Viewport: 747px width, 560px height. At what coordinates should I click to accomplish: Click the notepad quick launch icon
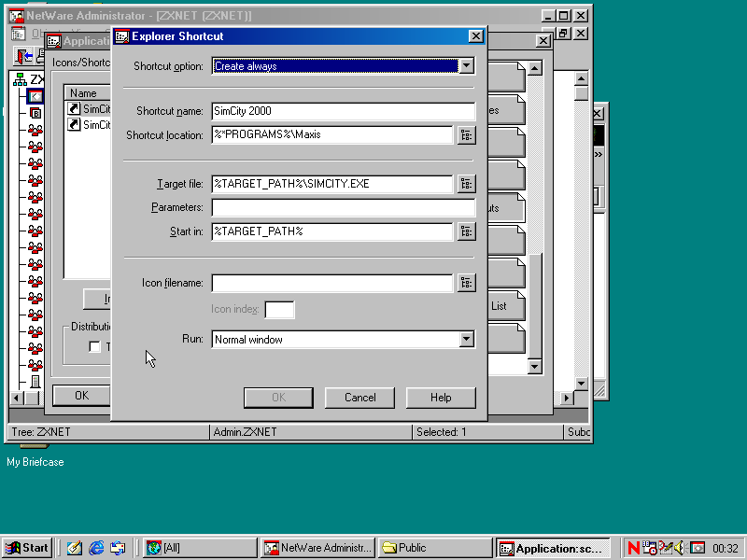(75, 548)
